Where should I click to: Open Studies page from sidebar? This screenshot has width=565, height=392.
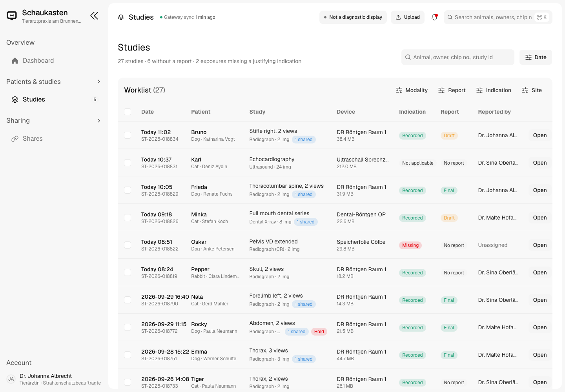click(x=54, y=100)
